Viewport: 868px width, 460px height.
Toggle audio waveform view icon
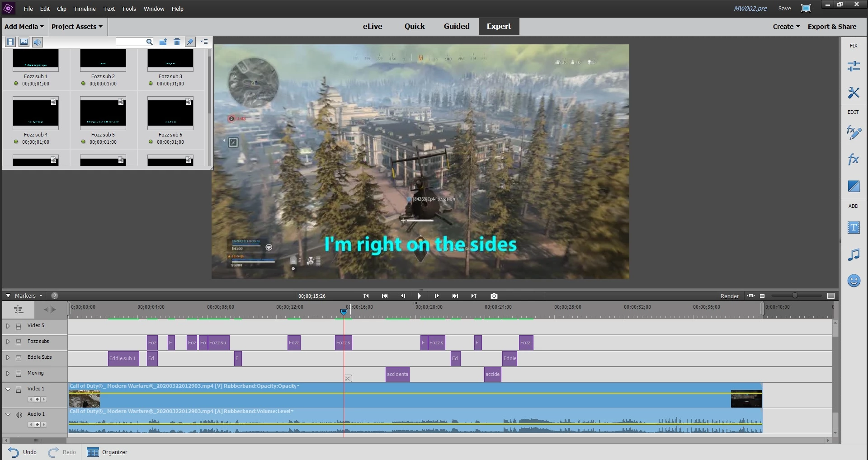pyautogui.click(x=50, y=310)
